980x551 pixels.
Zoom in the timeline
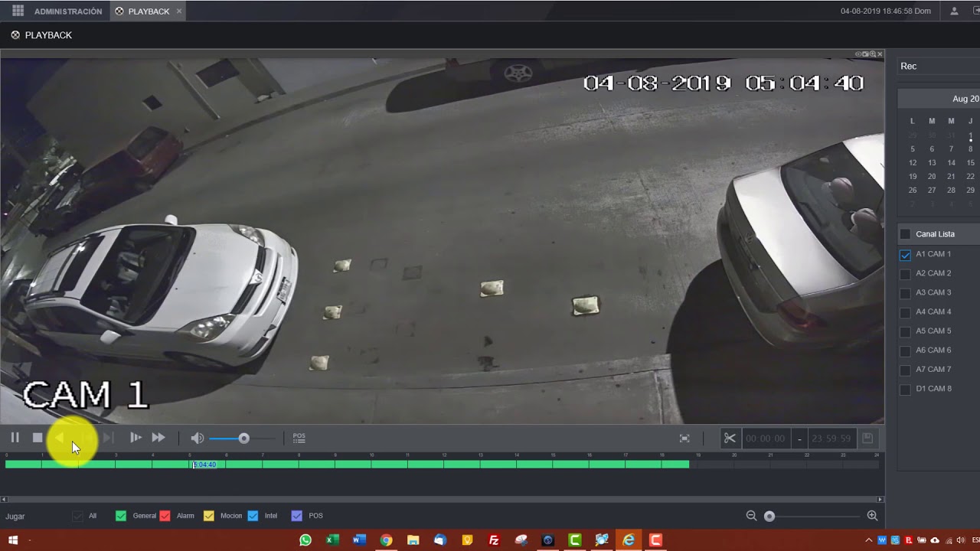[x=872, y=516]
